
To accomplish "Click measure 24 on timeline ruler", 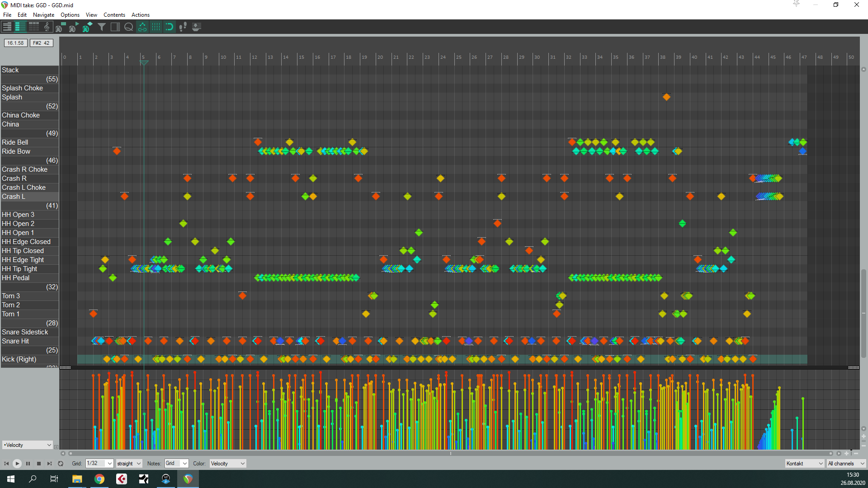I will 443,57.
